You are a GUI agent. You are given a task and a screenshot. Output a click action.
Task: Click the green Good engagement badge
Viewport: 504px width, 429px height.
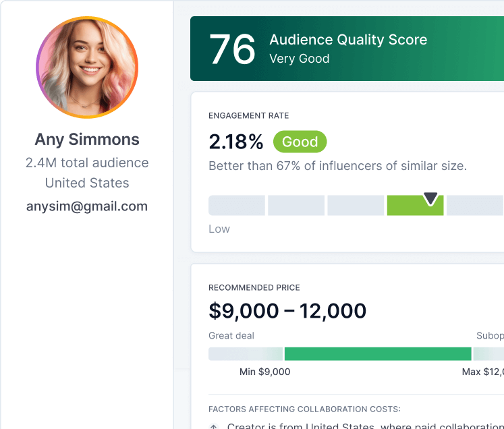click(x=300, y=142)
